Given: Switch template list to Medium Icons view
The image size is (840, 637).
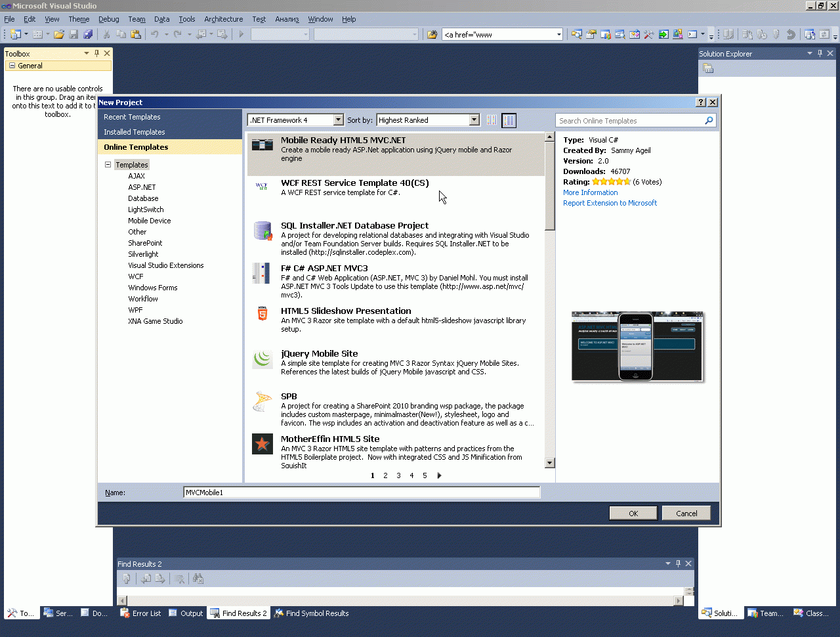Looking at the screenshot, I should [x=509, y=120].
